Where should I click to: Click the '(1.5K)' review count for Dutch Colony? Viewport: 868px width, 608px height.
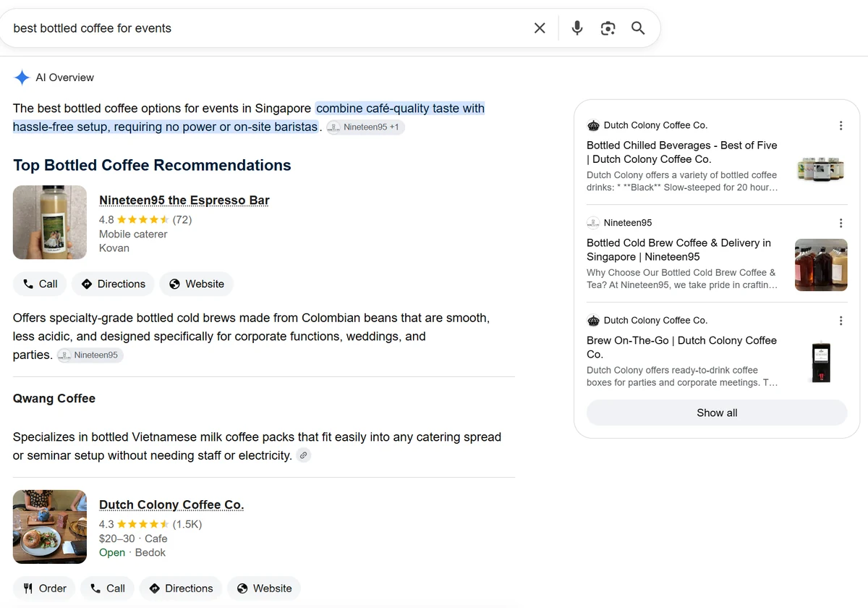point(187,524)
